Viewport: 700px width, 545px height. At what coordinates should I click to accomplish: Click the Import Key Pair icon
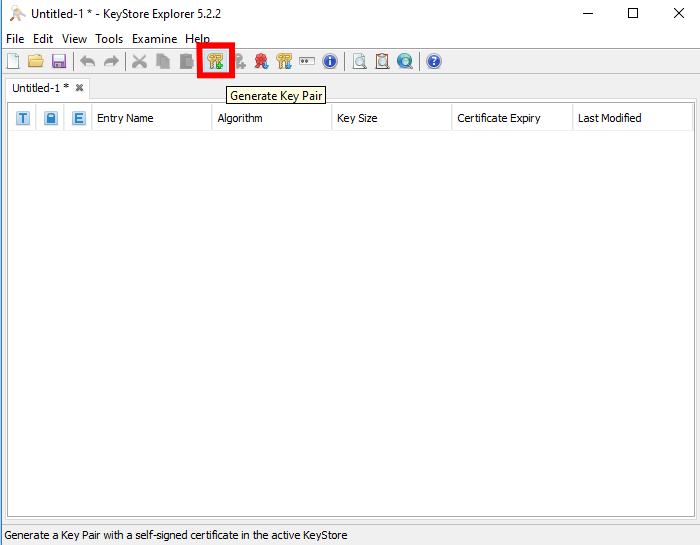(x=284, y=61)
